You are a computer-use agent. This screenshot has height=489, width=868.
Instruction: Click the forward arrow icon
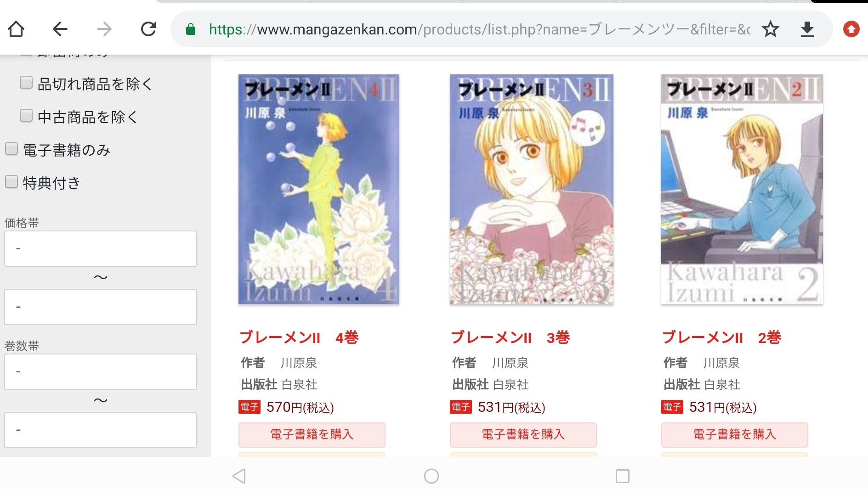[104, 29]
